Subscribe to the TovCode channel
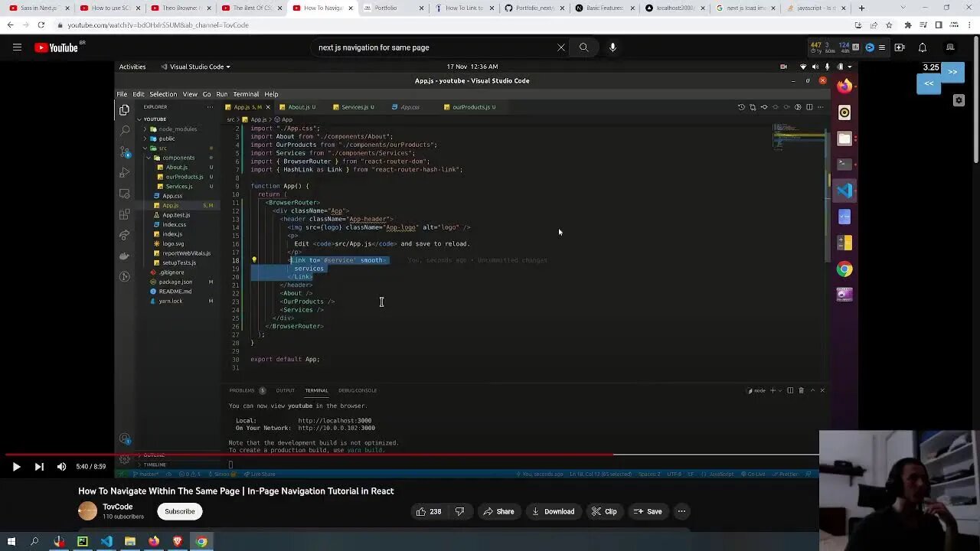The width and height of the screenshot is (980, 551). click(180, 511)
